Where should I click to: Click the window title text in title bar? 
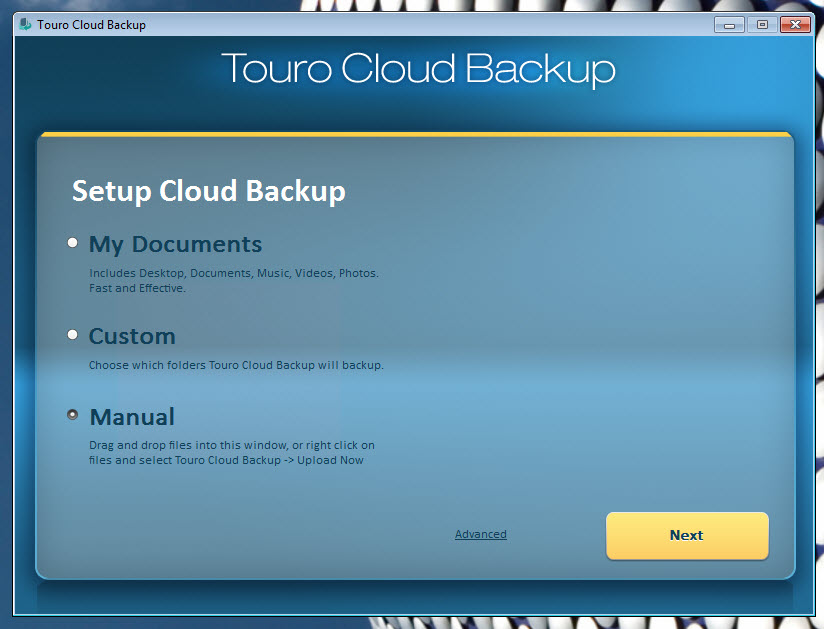tap(91, 25)
